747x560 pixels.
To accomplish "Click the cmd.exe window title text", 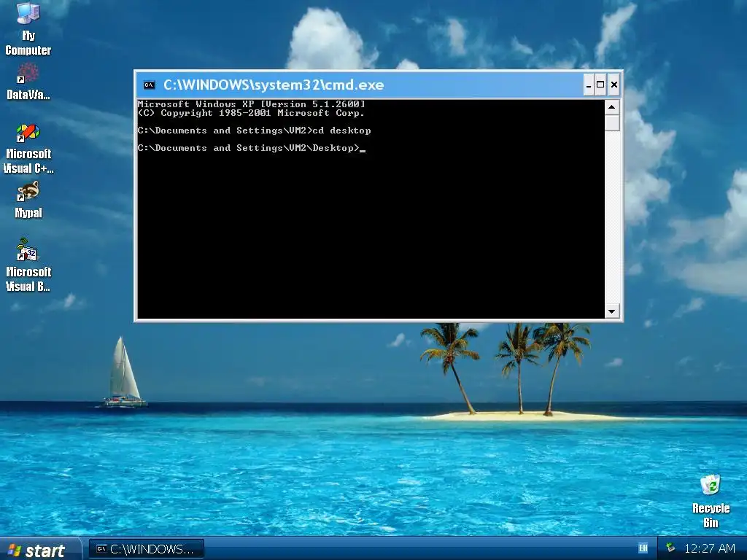I will click(274, 85).
